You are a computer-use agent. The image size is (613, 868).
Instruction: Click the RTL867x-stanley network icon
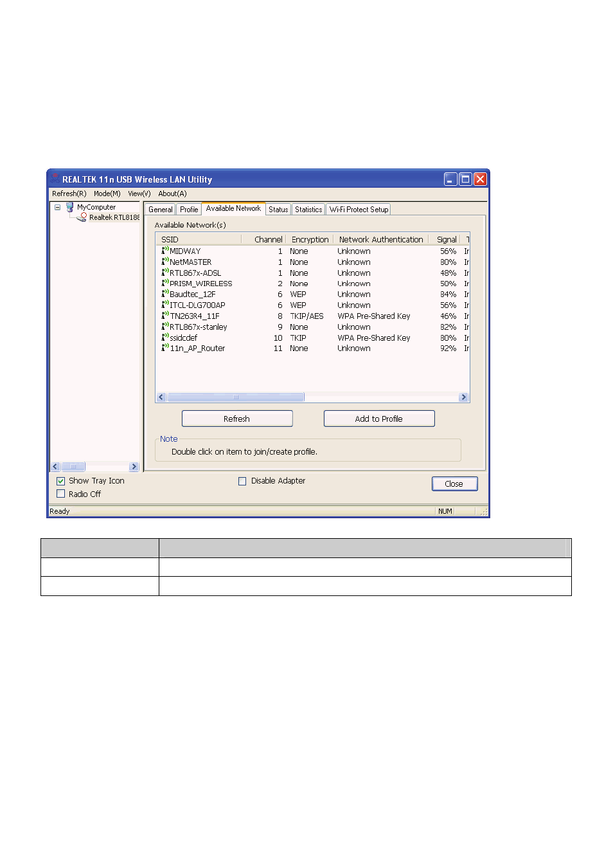tap(165, 327)
